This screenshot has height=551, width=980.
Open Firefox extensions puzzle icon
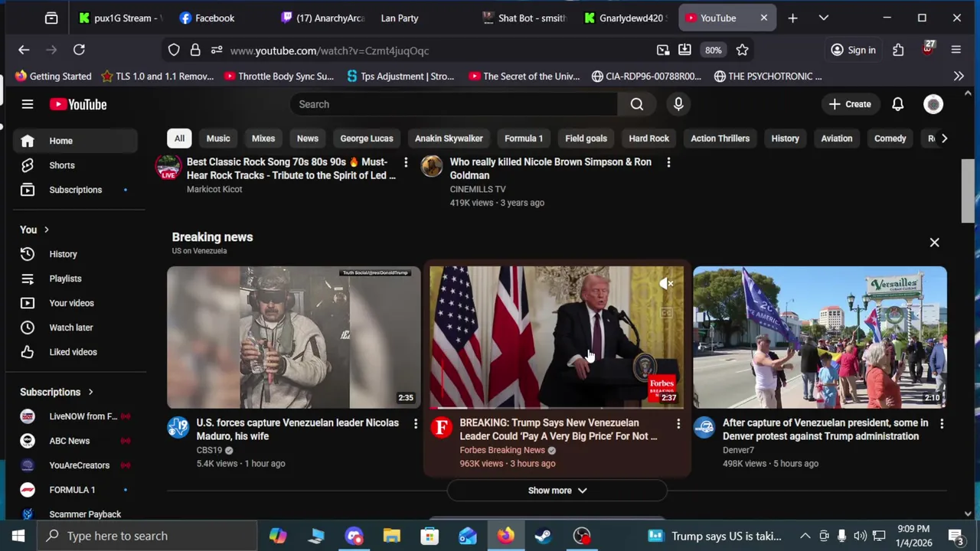pyautogui.click(x=898, y=50)
